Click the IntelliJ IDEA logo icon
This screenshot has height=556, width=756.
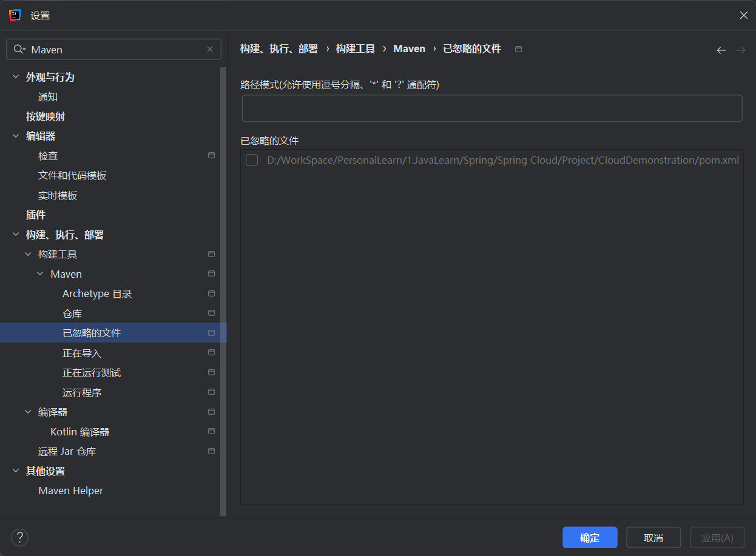pyautogui.click(x=15, y=15)
